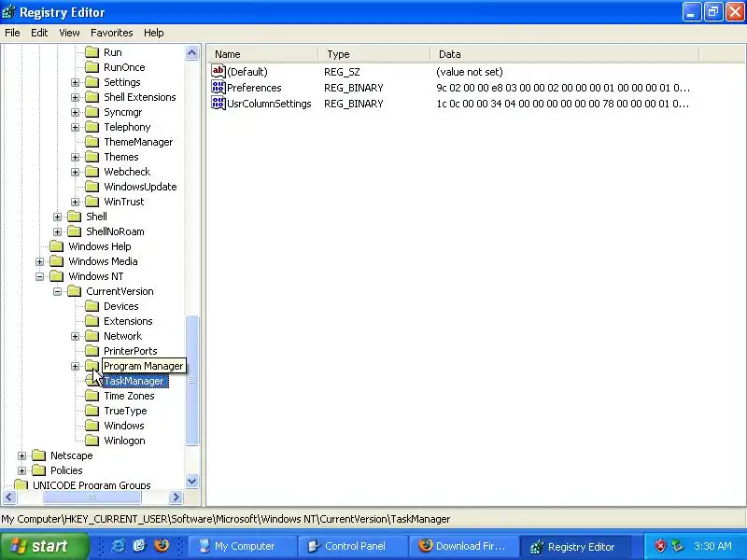Click the Windows folder icon above Winlogon
747x560 pixels.
pos(92,426)
